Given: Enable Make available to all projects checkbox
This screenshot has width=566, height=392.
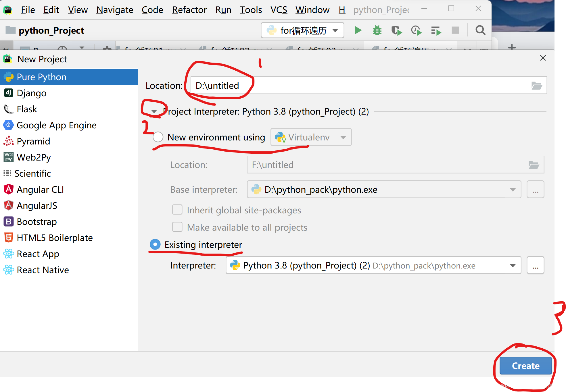Looking at the screenshot, I should 177,227.
